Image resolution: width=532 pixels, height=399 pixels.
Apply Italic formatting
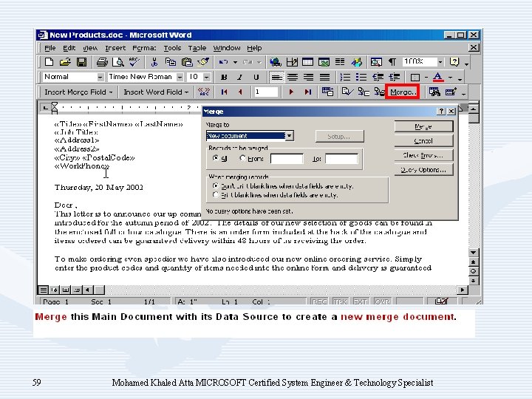(x=240, y=78)
